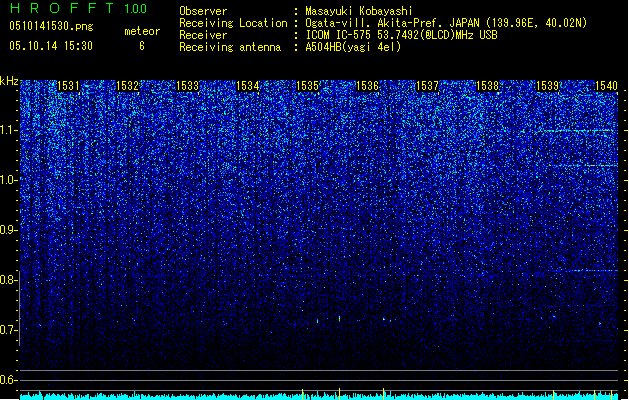Click the time marker 1537
This screenshot has height=400, width=629.
pyautogui.click(x=428, y=86)
